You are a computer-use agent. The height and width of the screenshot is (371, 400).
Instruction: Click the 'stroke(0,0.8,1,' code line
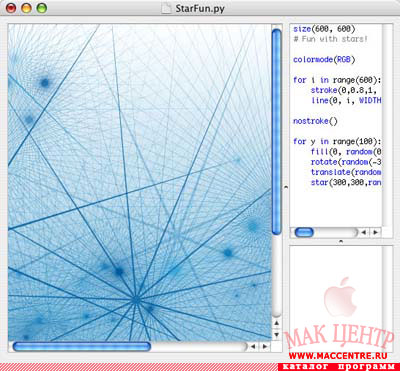(x=345, y=90)
